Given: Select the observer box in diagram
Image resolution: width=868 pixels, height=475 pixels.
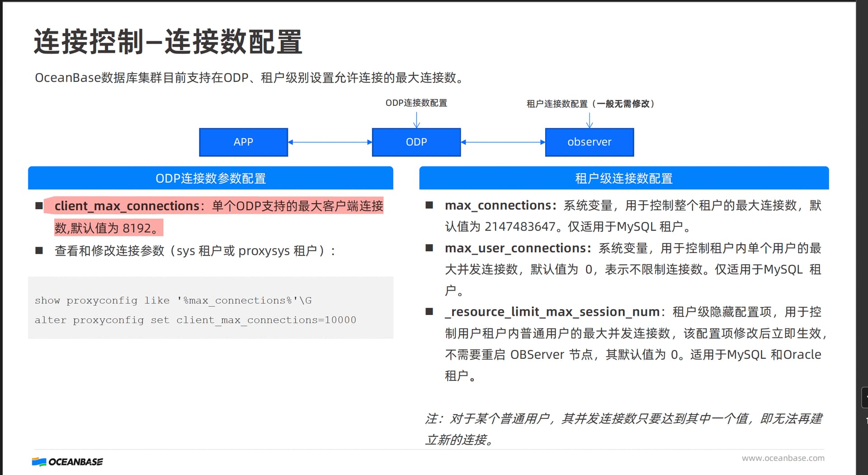Looking at the screenshot, I should click(590, 142).
